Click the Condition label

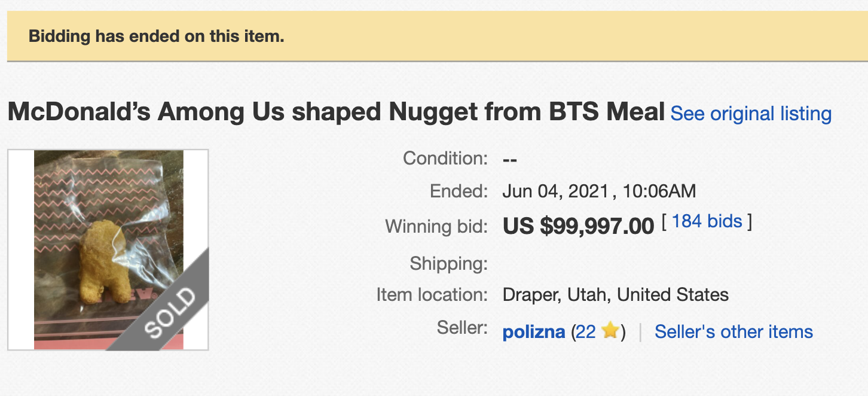[445, 159]
